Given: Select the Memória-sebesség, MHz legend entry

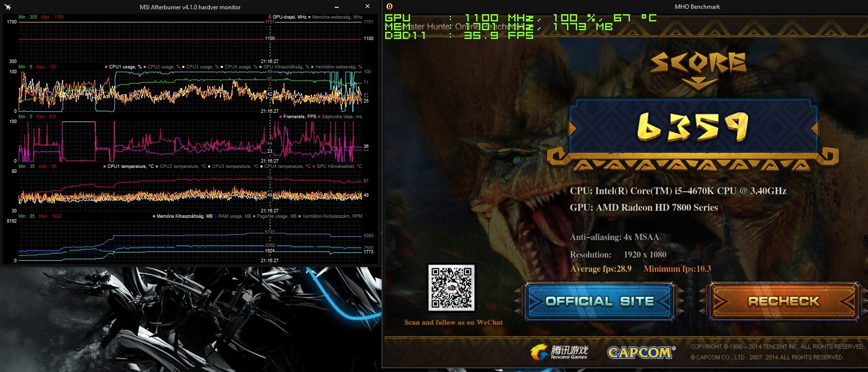Looking at the screenshot, I should tap(336, 17).
